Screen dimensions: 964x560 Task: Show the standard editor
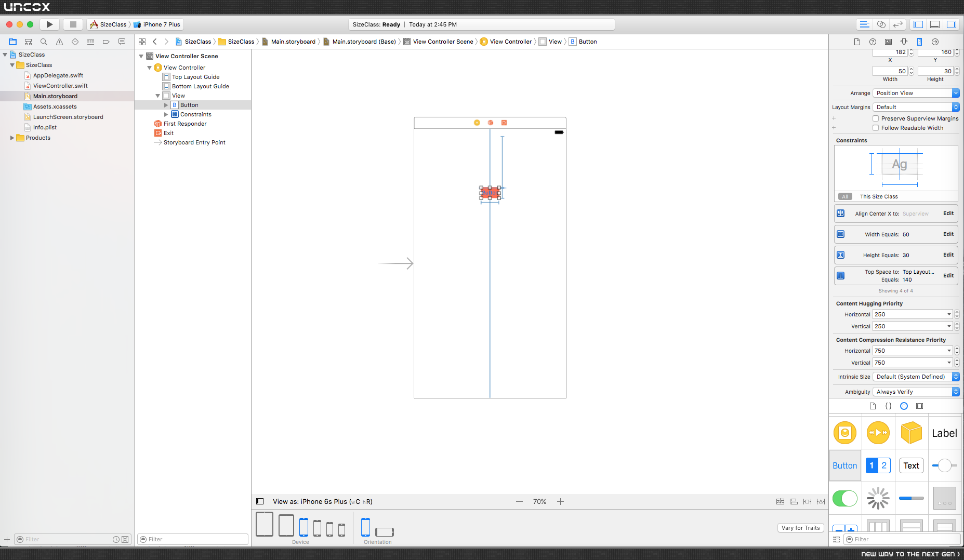(864, 24)
